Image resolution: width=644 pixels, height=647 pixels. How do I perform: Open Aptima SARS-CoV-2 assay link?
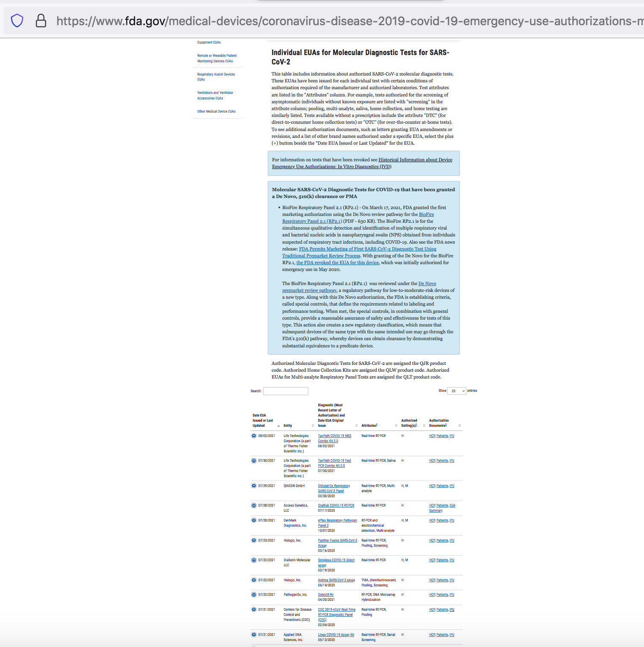pyautogui.click(x=337, y=580)
